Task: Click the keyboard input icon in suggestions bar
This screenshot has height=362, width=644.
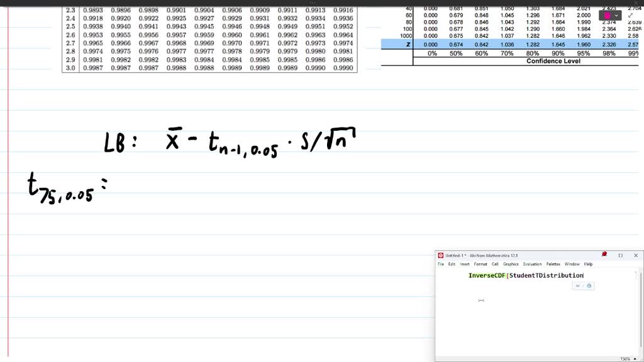Action: point(577,285)
